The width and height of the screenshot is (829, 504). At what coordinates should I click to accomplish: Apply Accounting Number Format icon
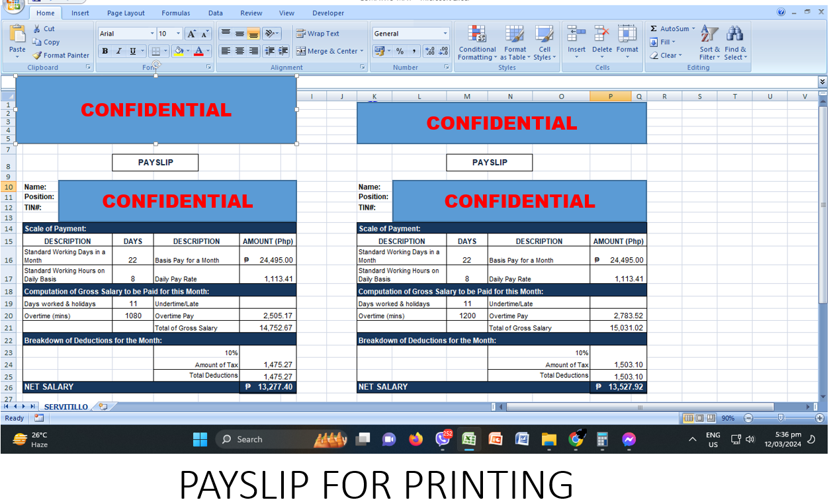379,51
